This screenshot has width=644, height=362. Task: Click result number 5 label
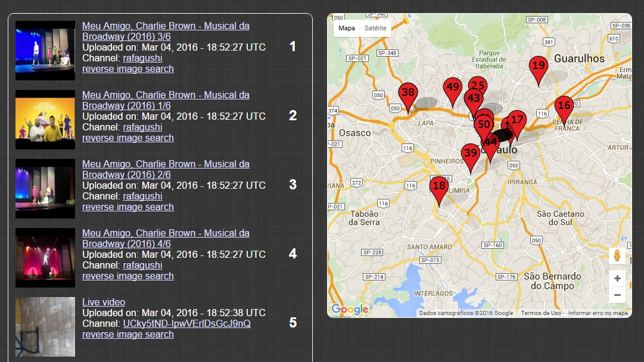coord(293,323)
